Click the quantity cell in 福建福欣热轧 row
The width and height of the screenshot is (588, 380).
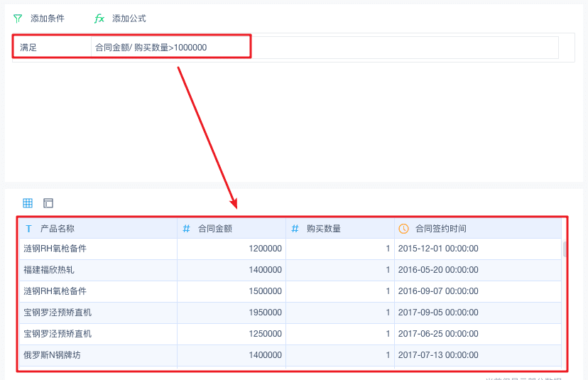(340, 270)
